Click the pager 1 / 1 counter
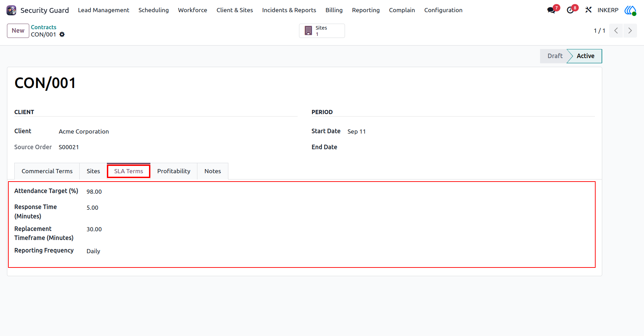The height and width of the screenshot is (336, 644). pos(599,31)
